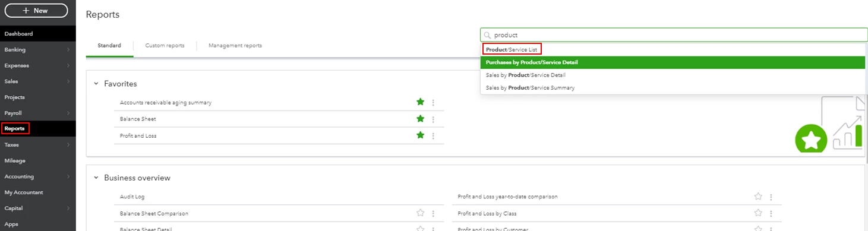Click the accounts receivable aging green star

point(421,102)
